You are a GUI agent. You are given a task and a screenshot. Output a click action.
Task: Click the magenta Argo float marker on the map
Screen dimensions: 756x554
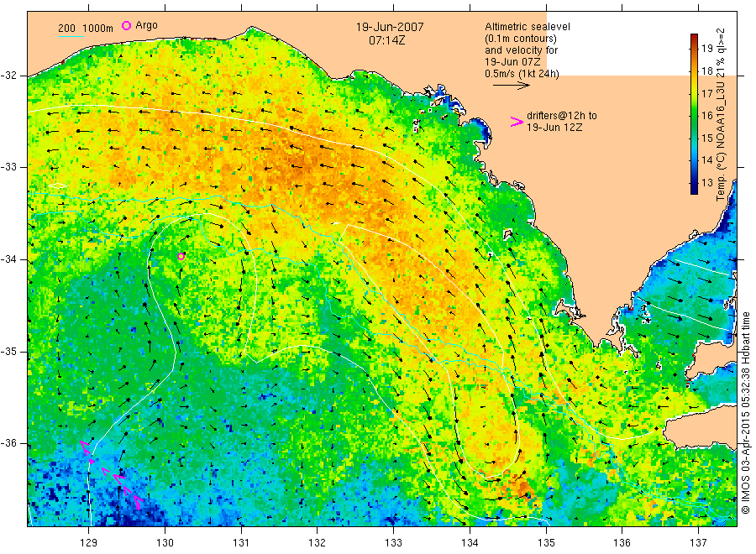(181, 256)
